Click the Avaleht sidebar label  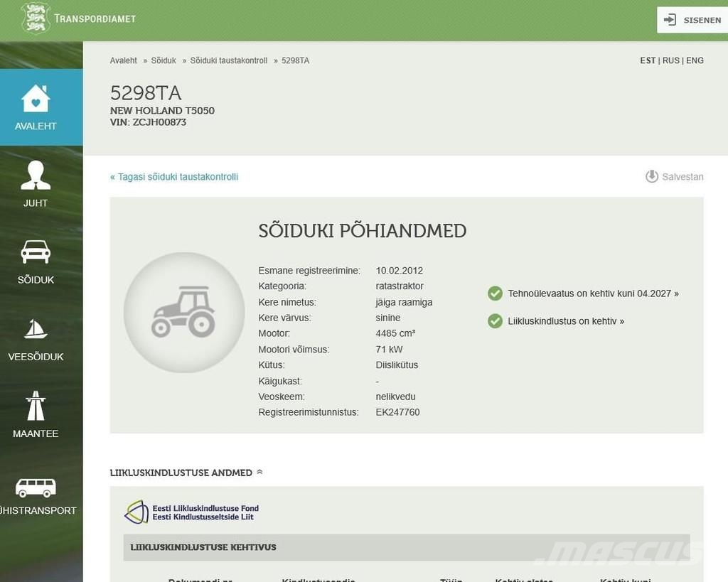[36, 126]
